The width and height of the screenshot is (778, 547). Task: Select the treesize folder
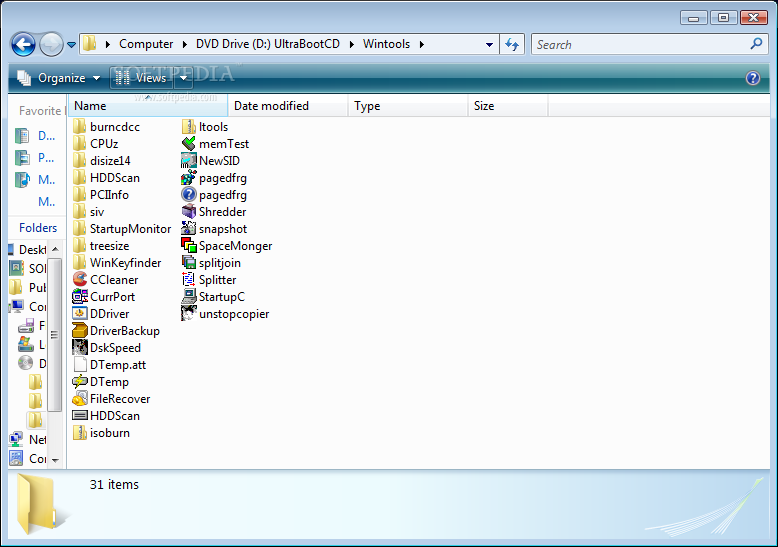click(101, 245)
